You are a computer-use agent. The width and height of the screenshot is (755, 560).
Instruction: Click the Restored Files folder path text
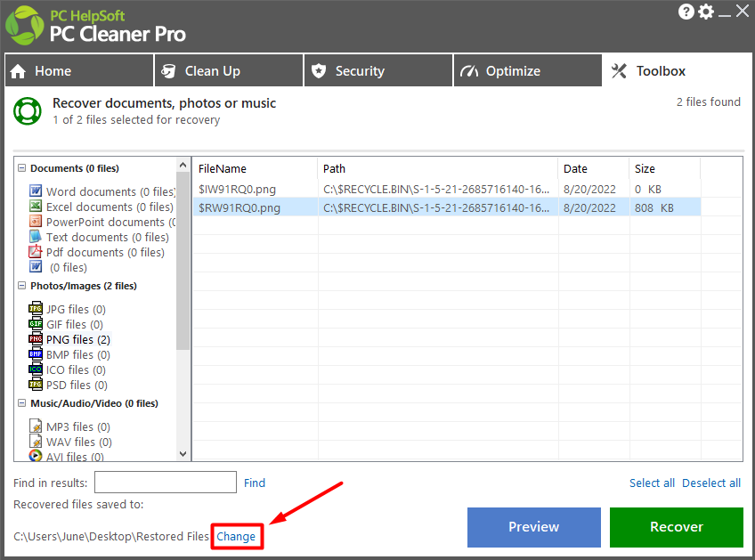tap(111, 536)
